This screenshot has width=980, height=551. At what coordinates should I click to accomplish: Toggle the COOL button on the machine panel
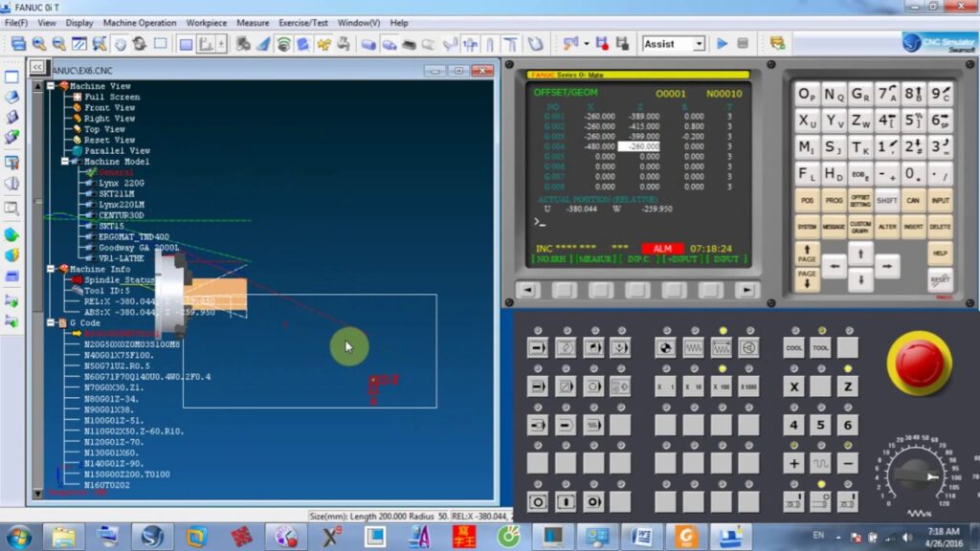792,348
